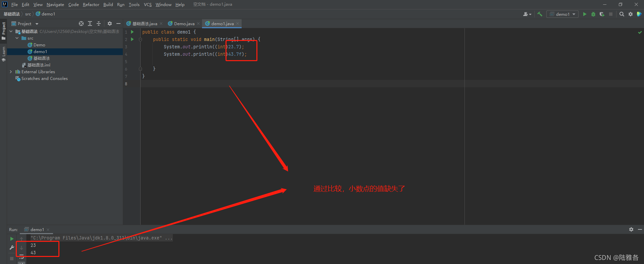Screen dimensions: 644x264
Task: Click the fold end marker at line 6
Action: [x=140, y=69]
